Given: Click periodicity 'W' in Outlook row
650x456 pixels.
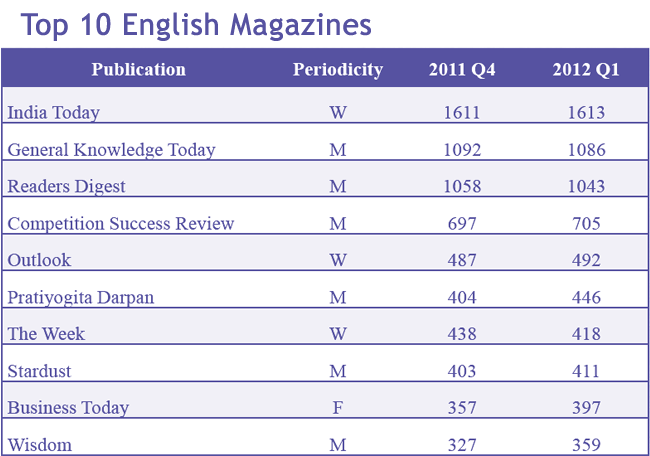Looking at the screenshot, I should point(338,260).
